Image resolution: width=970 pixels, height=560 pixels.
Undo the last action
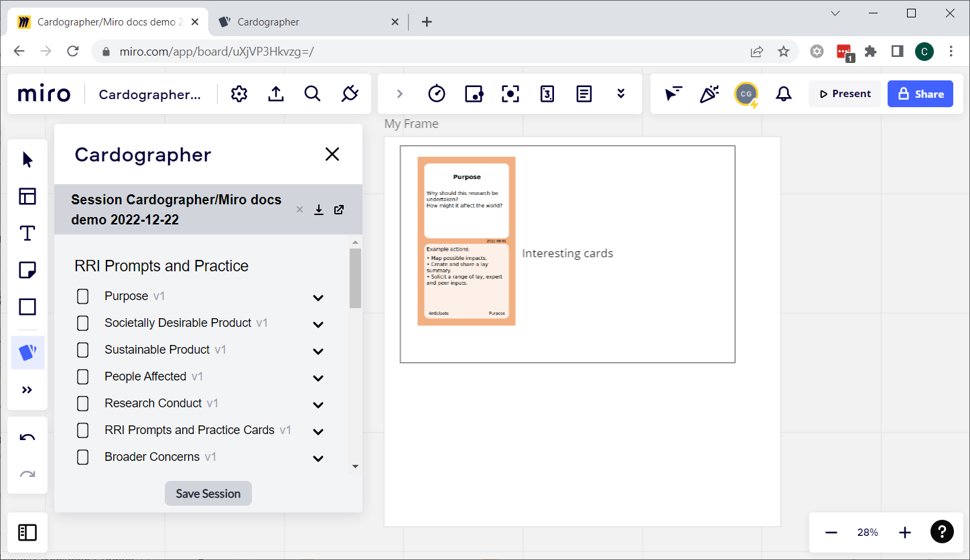point(27,438)
